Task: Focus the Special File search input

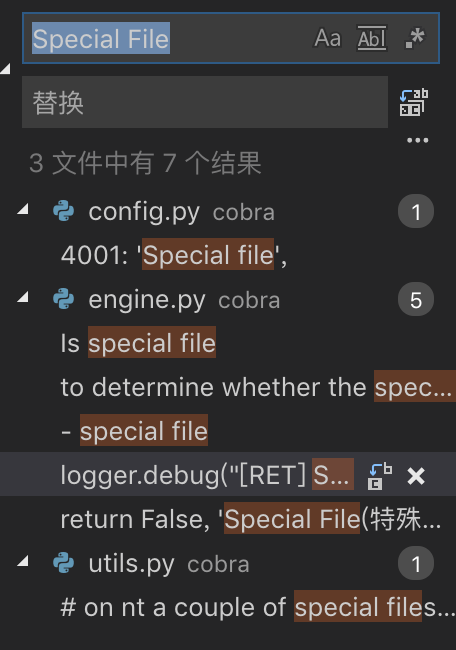Action: (x=166, y=38)
